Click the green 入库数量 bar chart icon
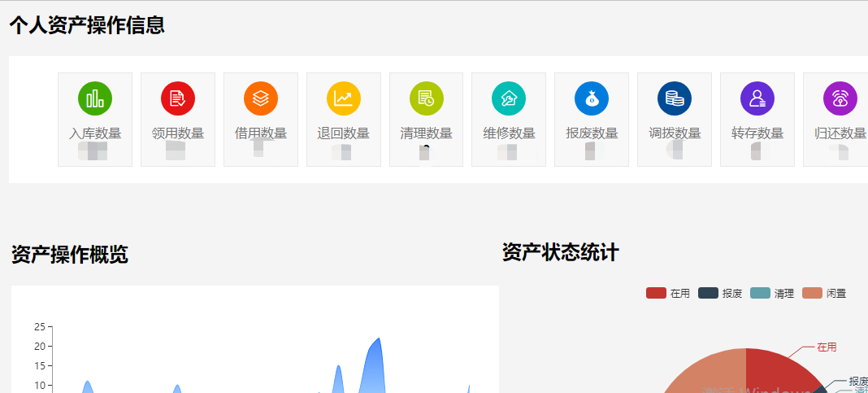 tap(95, 98)
